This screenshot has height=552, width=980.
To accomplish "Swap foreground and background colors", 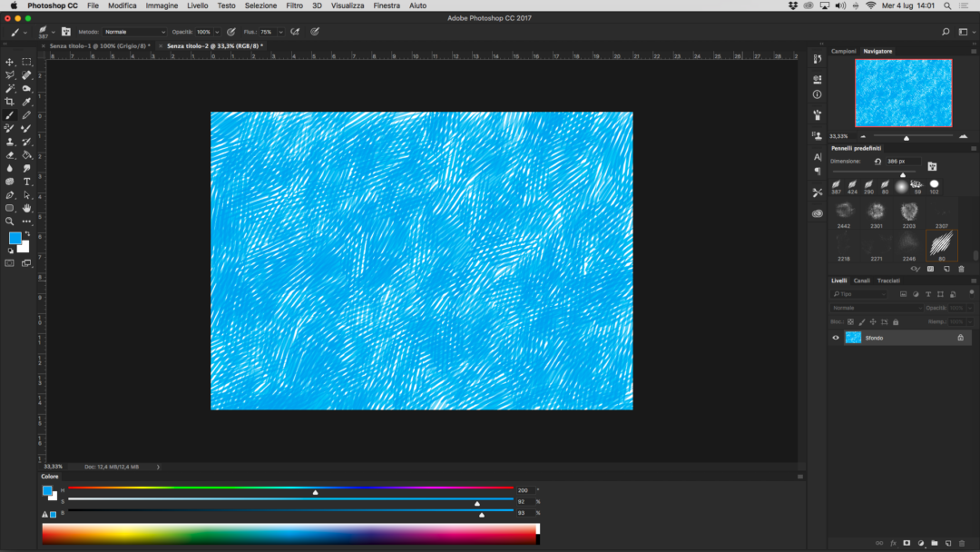I will coord(27,234).
